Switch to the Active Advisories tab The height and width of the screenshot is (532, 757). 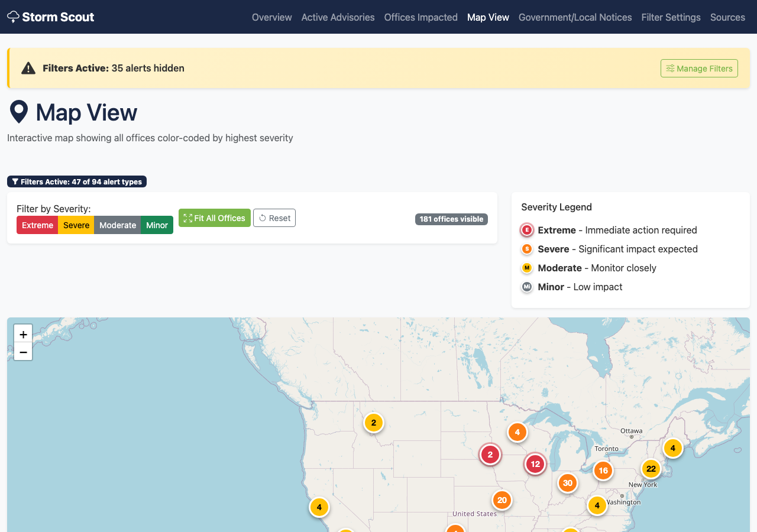pos(338,17)
